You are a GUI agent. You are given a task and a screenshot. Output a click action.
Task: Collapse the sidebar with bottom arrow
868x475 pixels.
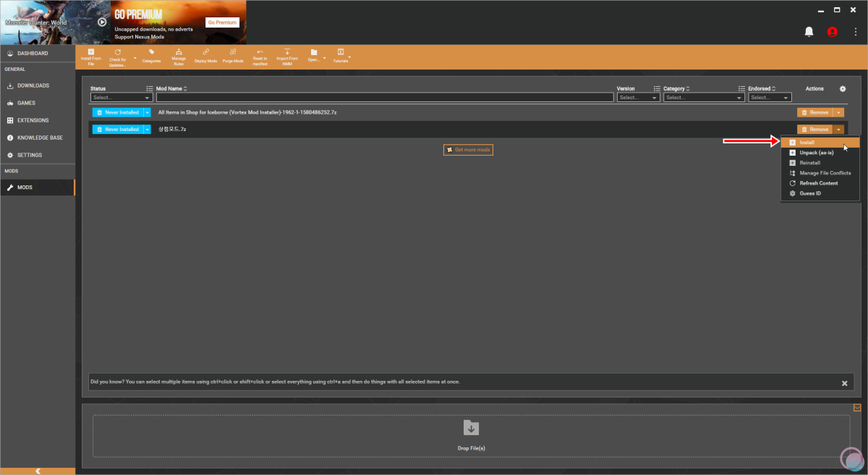[38, 471]
